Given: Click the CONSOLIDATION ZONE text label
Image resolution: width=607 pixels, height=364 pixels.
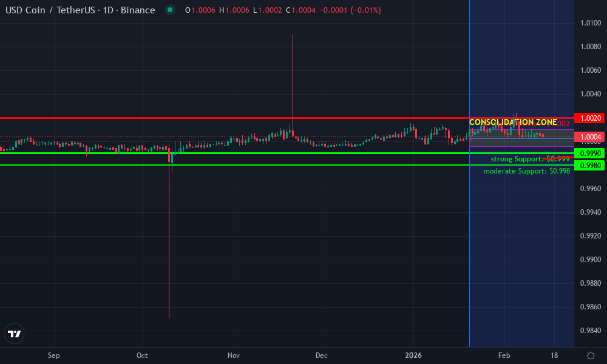Looking at the screenshot, I should 513,122.
